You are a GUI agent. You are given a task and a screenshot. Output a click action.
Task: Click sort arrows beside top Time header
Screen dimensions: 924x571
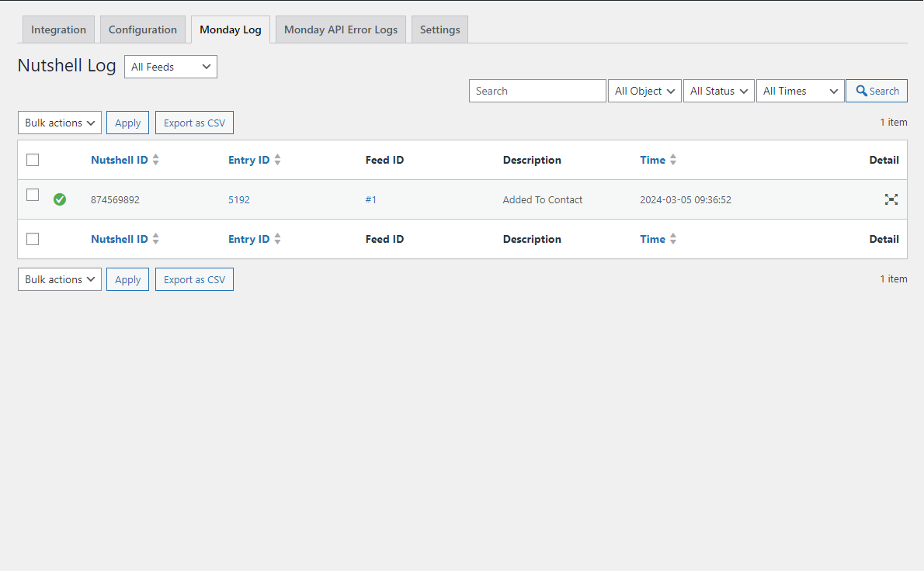(673, 160)
